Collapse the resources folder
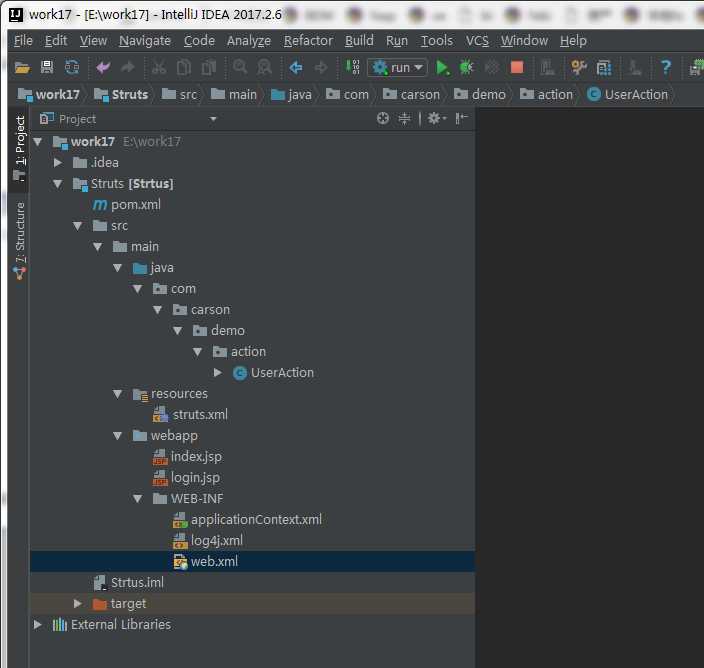This screenshot has height=668, width=704. 118,394
